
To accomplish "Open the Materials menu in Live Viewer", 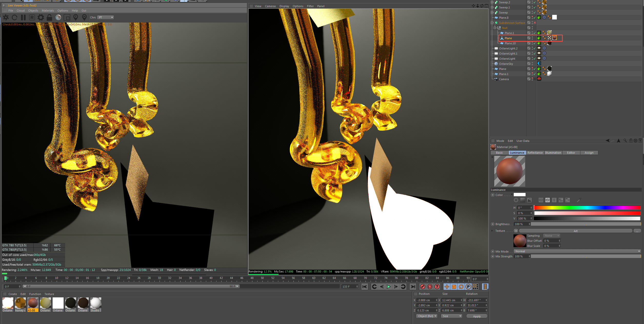I will 48,11.
